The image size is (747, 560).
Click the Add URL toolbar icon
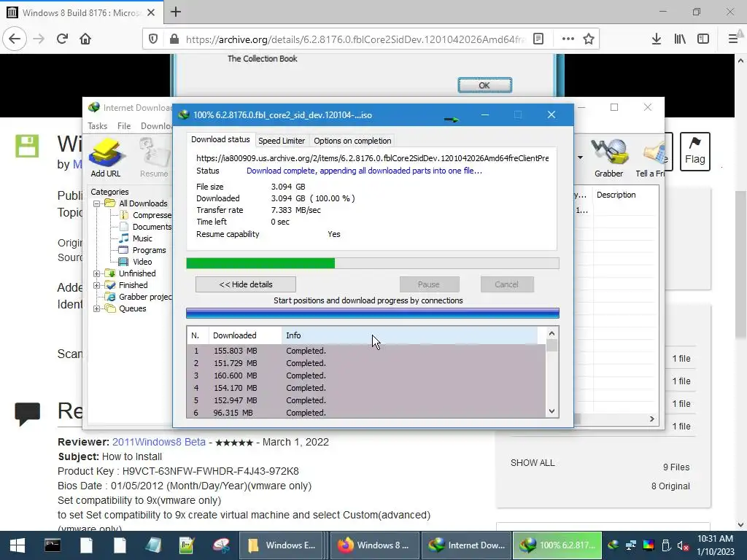click(106, 157)
